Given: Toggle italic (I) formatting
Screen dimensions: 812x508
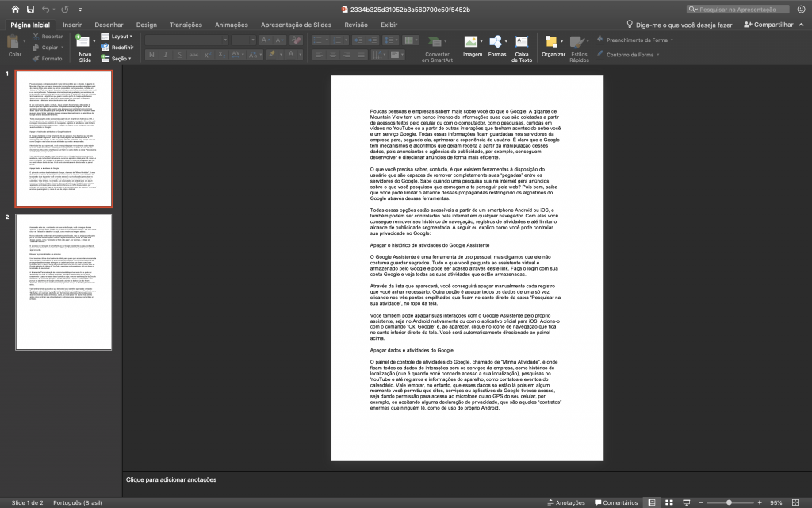Looking at the screenshot, I should point(166,55).
